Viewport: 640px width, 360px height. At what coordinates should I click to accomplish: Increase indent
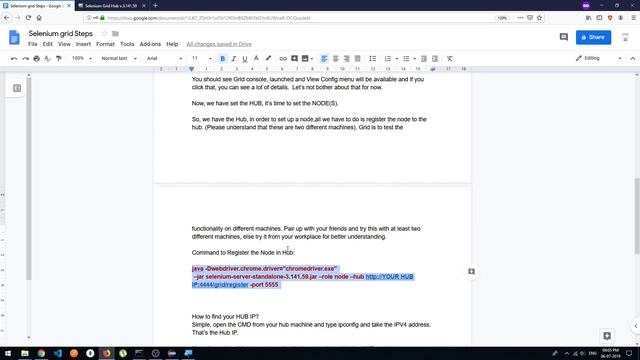[435, 59]
